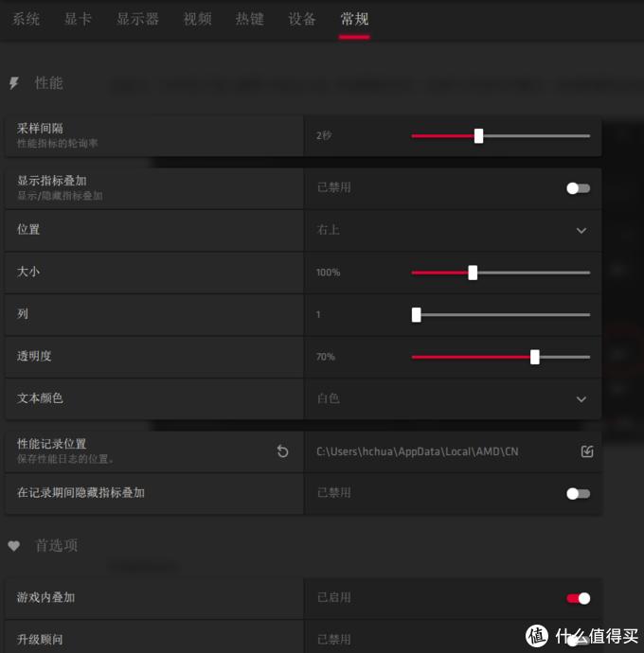The height and width of the screenshot is (653, 644).
Task: Switch to the 显卡 tab
Action: point(78,19)
